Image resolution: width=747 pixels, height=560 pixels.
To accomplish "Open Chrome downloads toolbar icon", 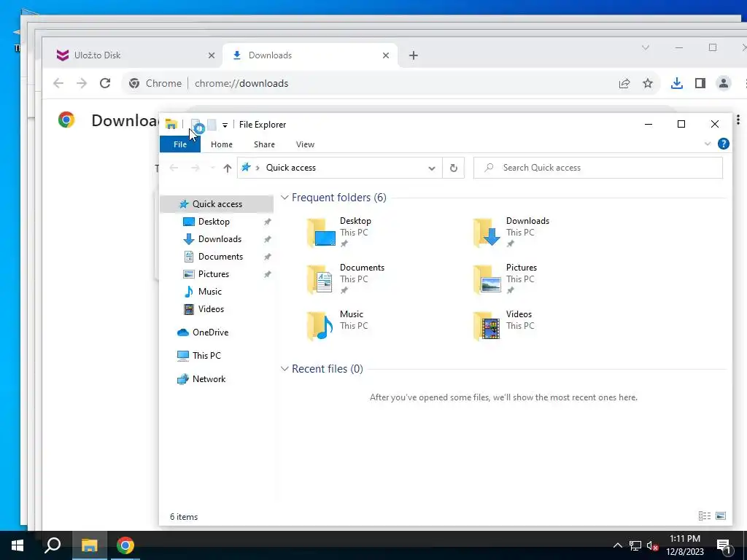I will pyautogui.click(x=676, y=84).
